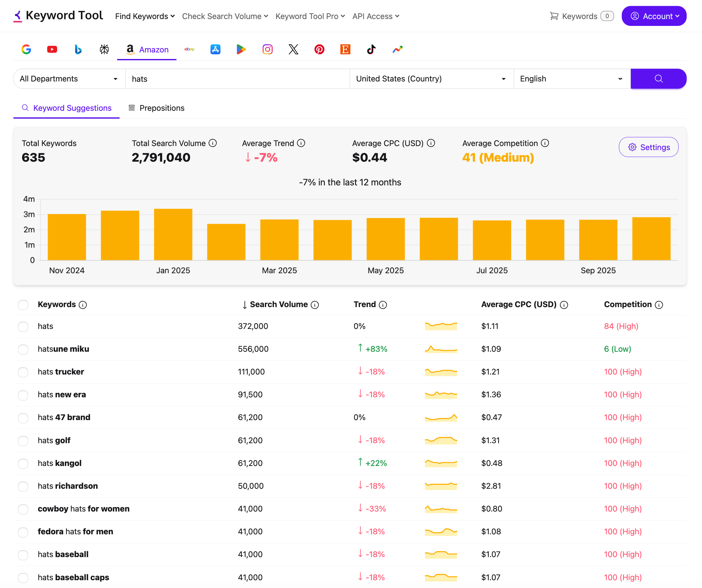Open the Google Trends source icon
The image size is (702, 588).
[398, 49]
